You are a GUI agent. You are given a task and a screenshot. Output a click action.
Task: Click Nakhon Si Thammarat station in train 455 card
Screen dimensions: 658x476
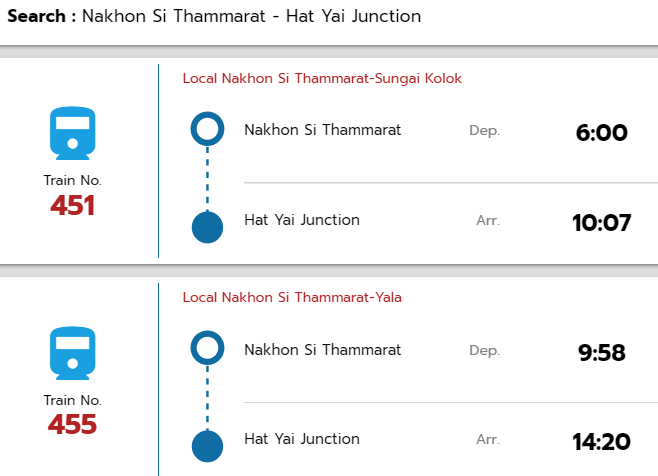322,350
